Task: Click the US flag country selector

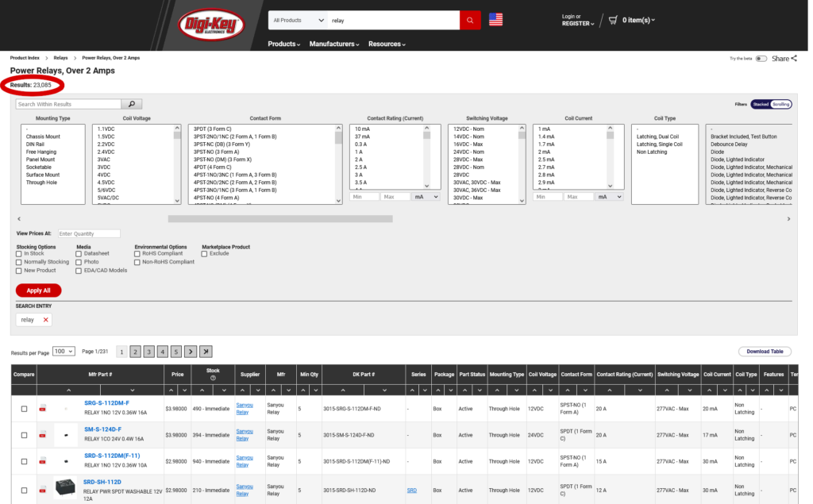Action: (x=495, y=20)
